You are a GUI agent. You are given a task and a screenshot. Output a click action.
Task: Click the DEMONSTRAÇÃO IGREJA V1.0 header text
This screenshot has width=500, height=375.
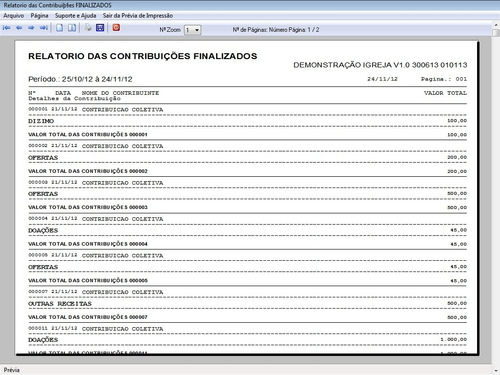point(380,65)
